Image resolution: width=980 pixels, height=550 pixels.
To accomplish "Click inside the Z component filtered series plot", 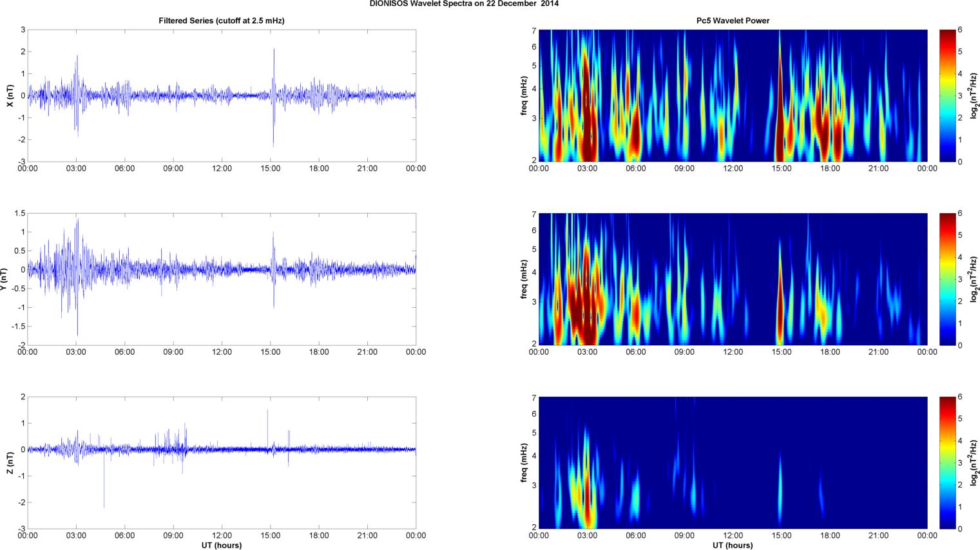I will coord(222,462).
